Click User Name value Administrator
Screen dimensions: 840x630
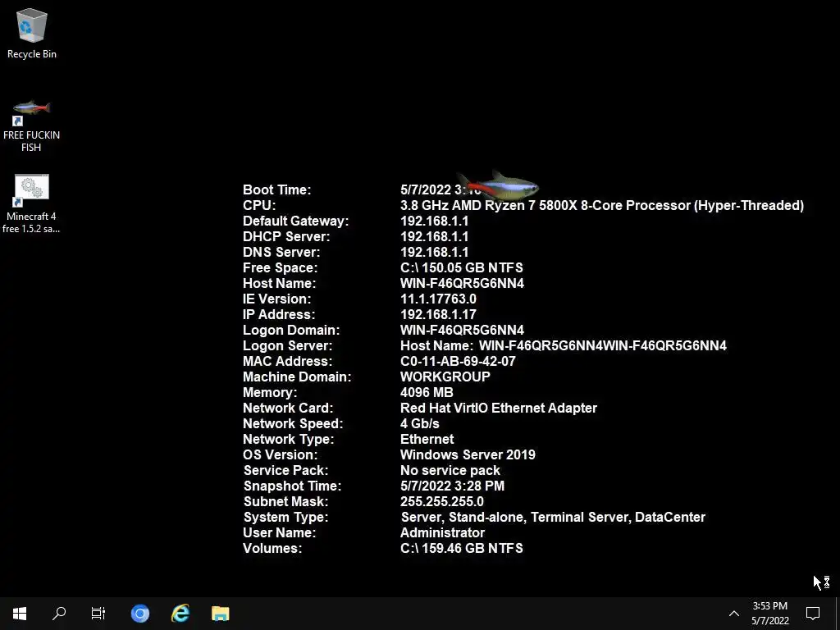[x=442, y=532]
